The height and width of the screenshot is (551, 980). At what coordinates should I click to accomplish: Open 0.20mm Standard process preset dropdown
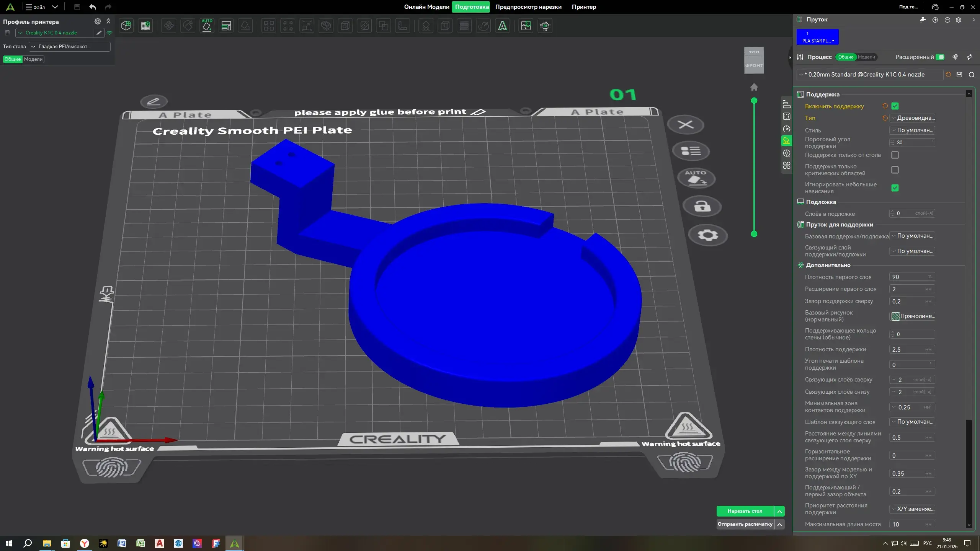point(870,75)
